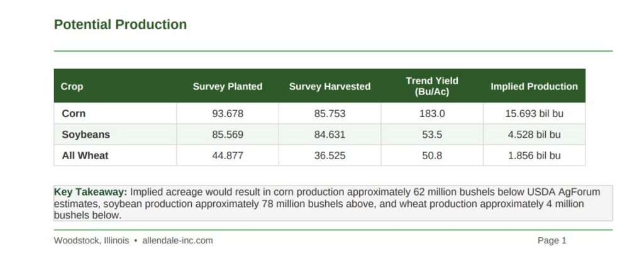Select the Survey Harvested column header

(330, 86)
